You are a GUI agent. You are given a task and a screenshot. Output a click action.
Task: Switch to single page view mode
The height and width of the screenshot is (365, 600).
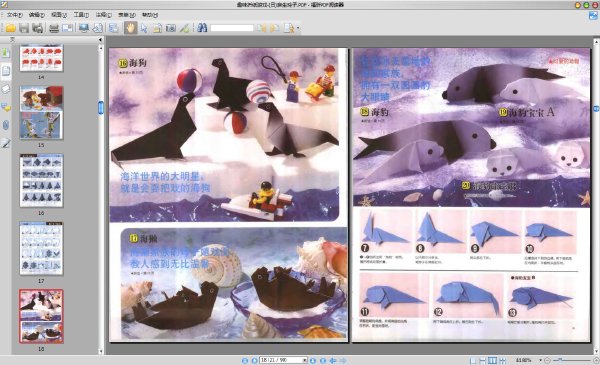(473, 360)
